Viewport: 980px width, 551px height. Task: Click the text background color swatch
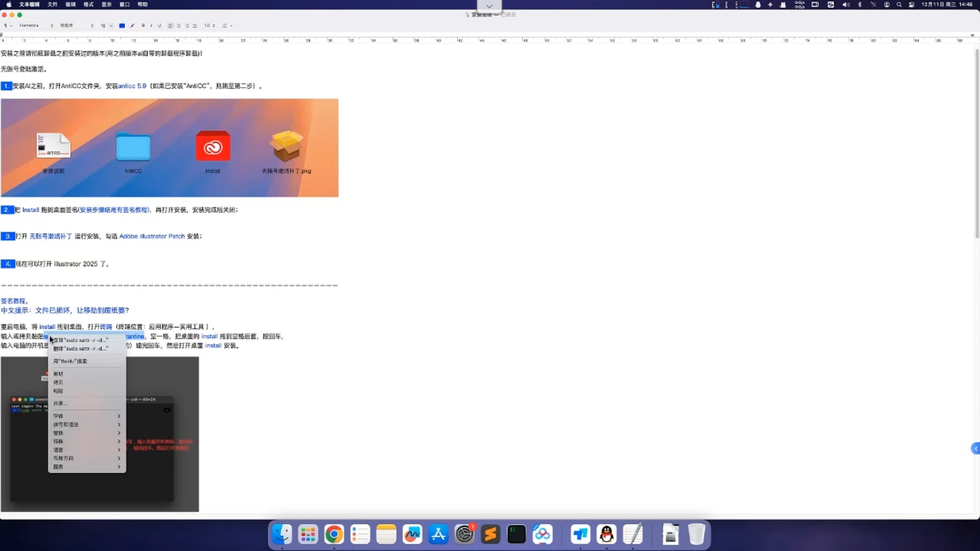[132, 26]
